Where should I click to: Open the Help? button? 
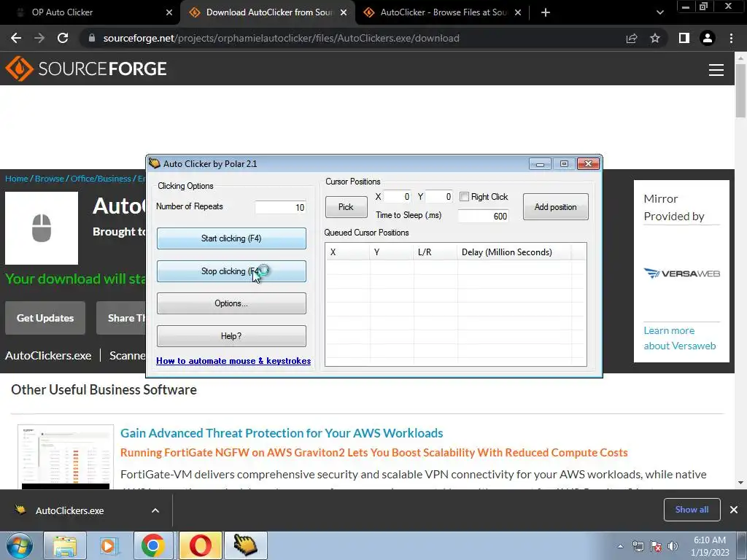point(231,336)
